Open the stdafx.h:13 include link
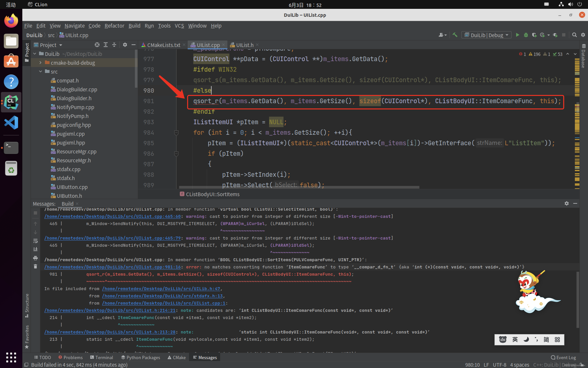 click(x=162, y=296)
